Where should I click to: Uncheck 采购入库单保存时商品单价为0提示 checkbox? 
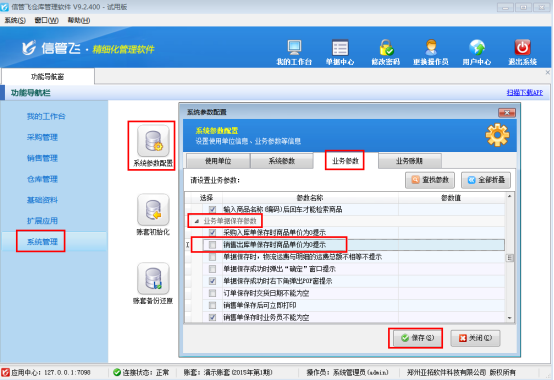tap(212, 233)
